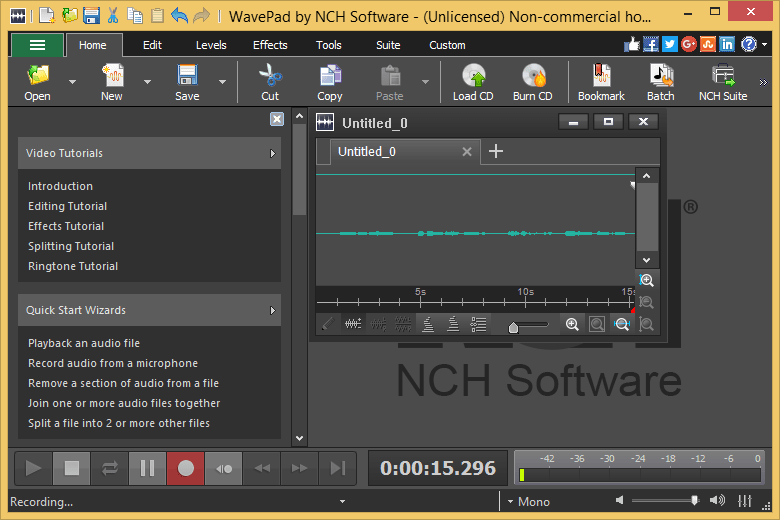Click the stop playback button

tap(72, 468)
